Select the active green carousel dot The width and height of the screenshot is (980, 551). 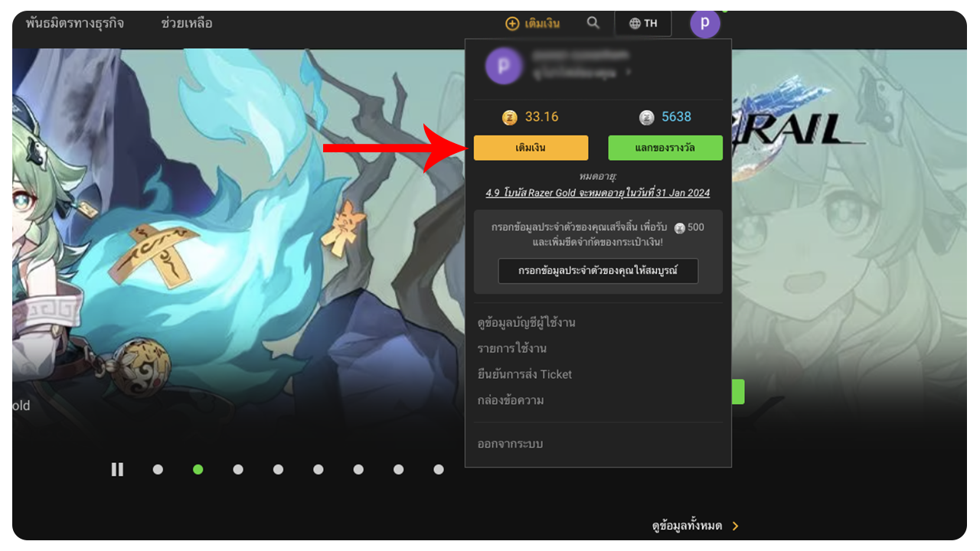[x=198, y=469]
